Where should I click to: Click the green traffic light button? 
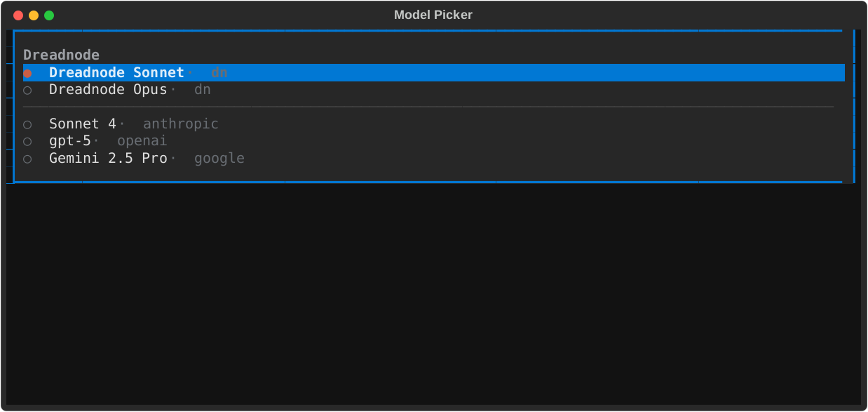coord(48,14)
